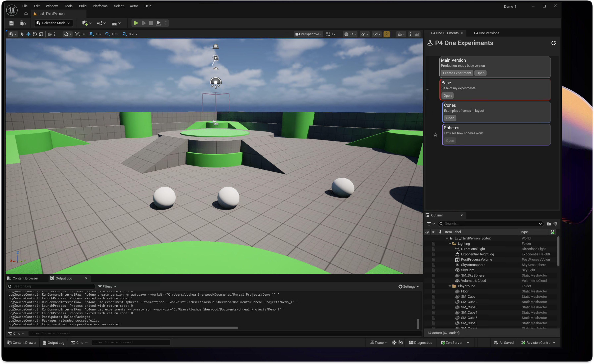Open the Output Log Filters dropdown
Viewport: 594px width, 364px height.
[x=107, y=286]
